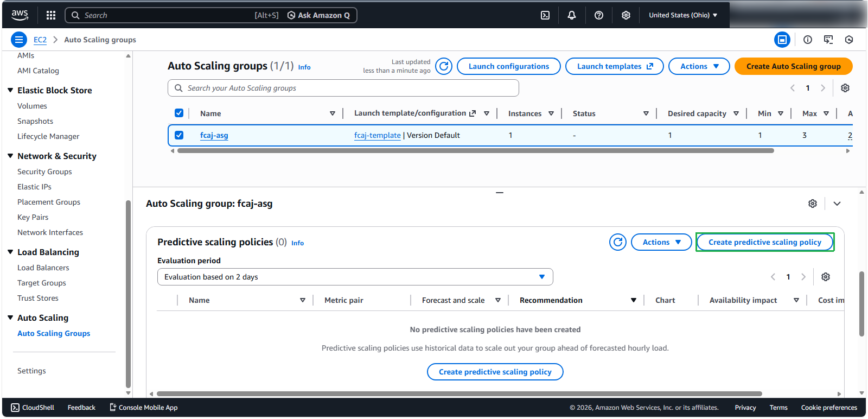Open CloudShell icon in top bar
The image size is (868, 419).
point(545,15)
